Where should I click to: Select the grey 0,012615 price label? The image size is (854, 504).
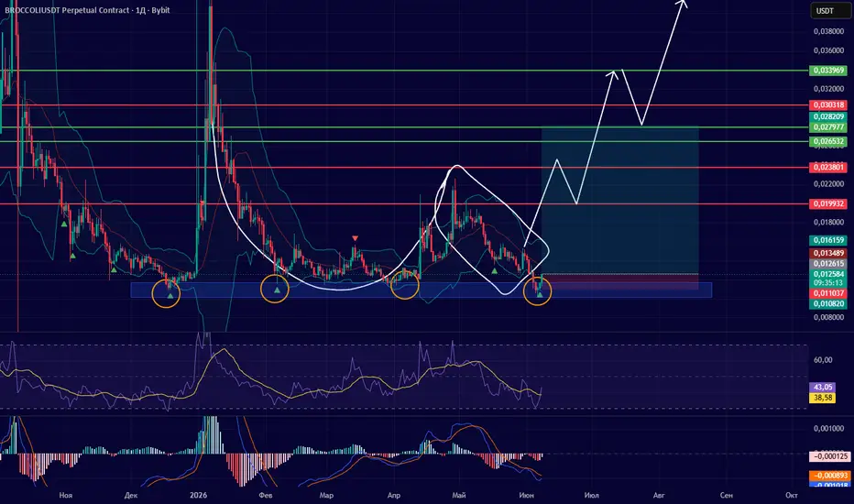click(x=828, y=264)
